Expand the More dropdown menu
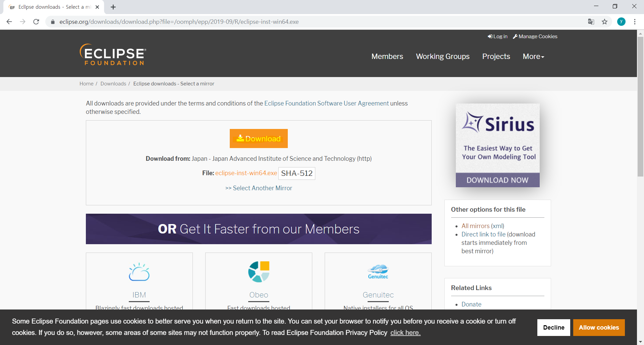 (533, 57)
